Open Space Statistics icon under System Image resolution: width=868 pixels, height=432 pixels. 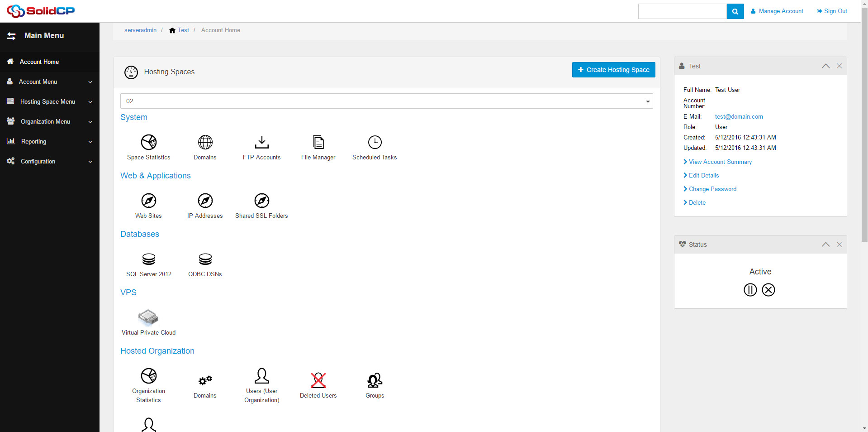point(148,142)
